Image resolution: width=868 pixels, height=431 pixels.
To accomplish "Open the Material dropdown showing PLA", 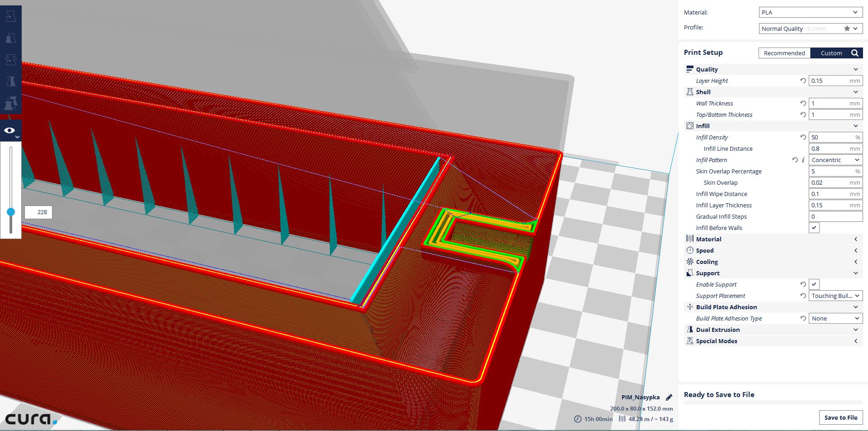I will 810,12.
